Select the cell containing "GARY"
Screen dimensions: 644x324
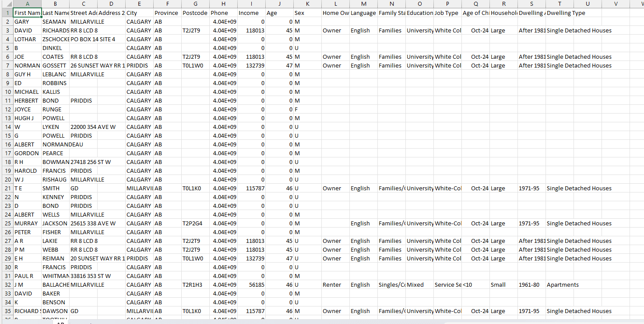28,21
